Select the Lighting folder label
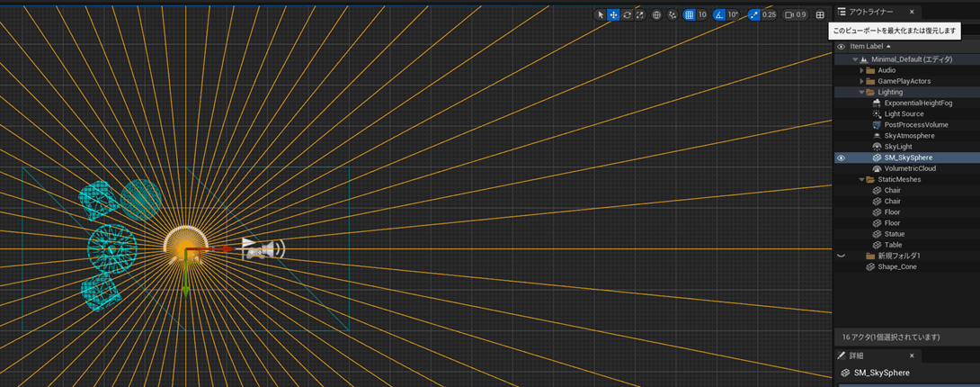The image size is (980, 387). 890,92
